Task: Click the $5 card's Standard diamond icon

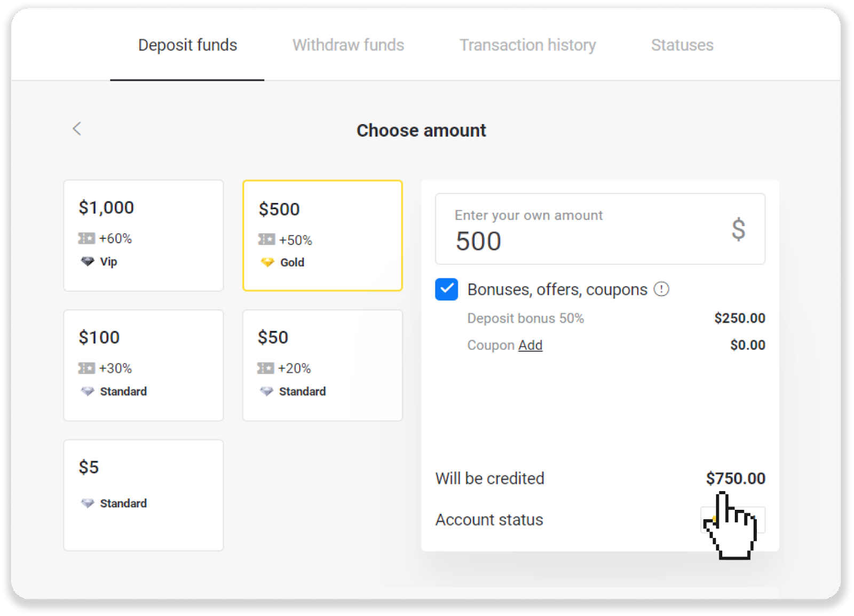Action: [x=88, y=503]
